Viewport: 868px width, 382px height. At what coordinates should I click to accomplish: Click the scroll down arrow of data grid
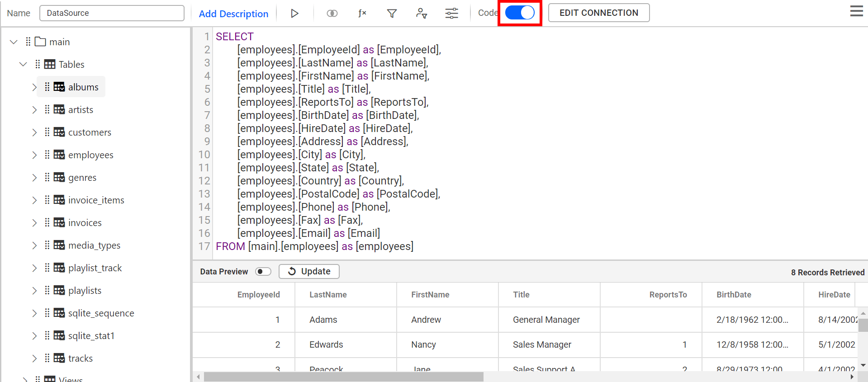coord(863,365)
